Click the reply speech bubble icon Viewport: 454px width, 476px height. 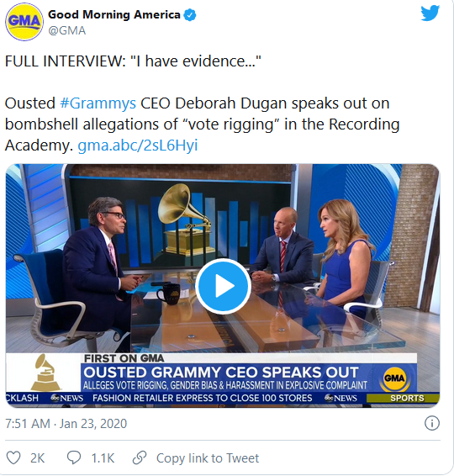pos(74,457)
